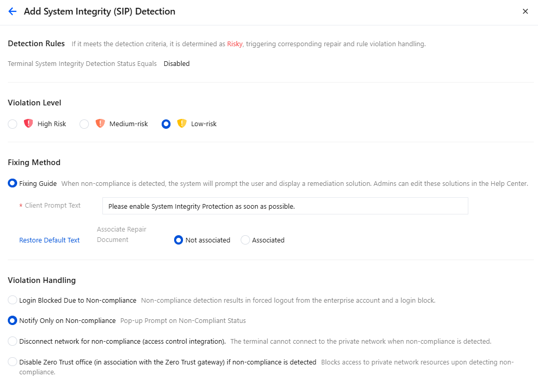Click the orange Medium-risk shield icon
The height and width of the screenshot is (392, 538).
[100, 124]
